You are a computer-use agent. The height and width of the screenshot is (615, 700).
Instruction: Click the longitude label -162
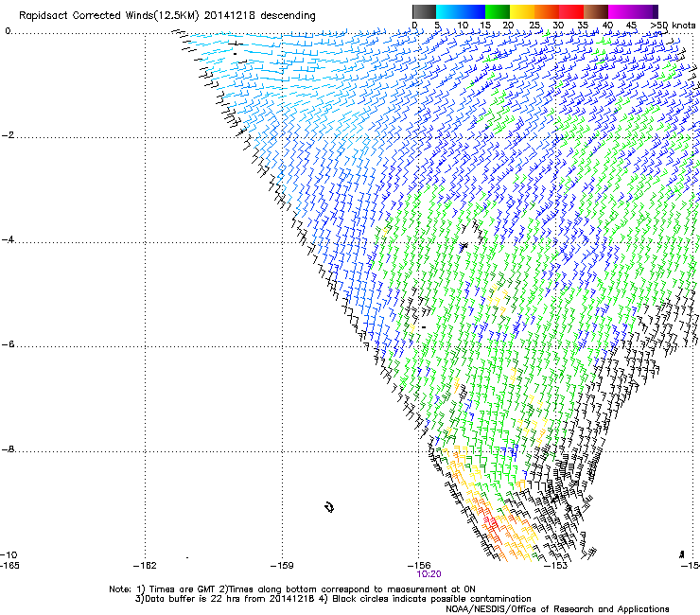click(145, 566)
